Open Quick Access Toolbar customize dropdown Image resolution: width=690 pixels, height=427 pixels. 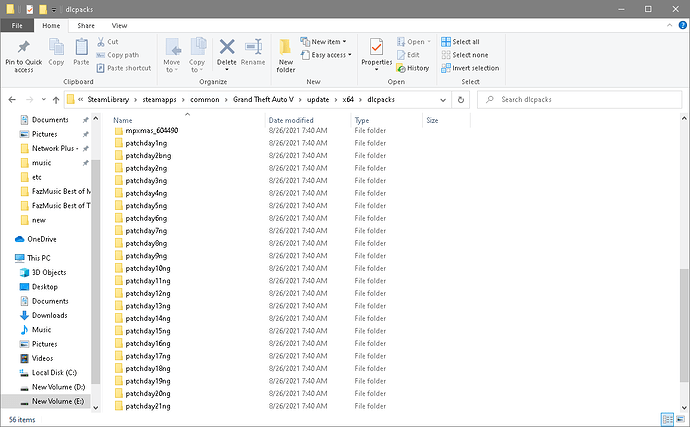[54, 9]
